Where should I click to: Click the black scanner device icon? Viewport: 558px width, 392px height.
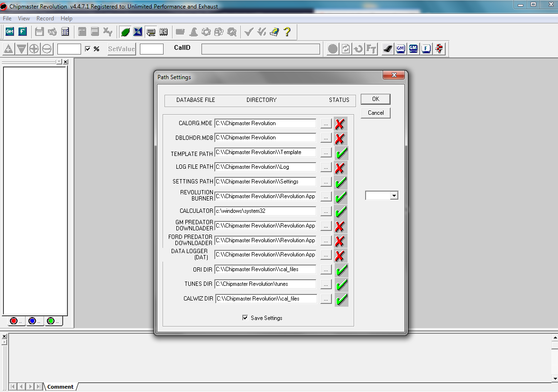(387, 49)
